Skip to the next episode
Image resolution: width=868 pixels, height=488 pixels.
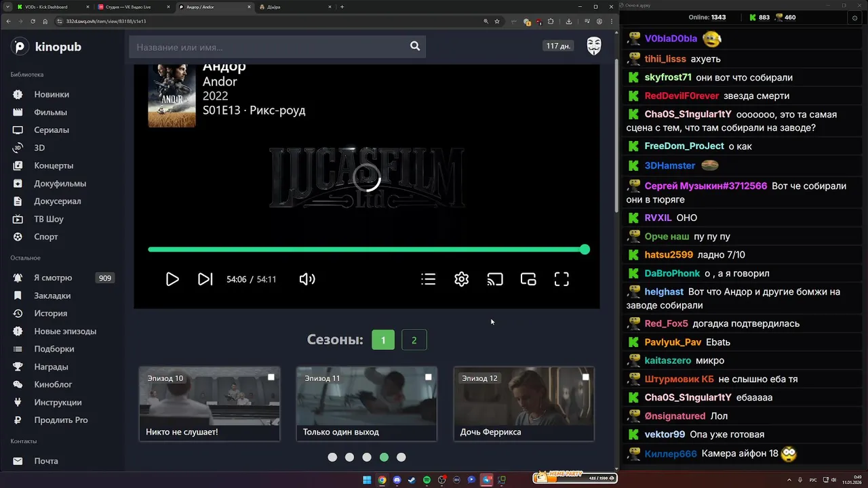(x=205, y=279)
